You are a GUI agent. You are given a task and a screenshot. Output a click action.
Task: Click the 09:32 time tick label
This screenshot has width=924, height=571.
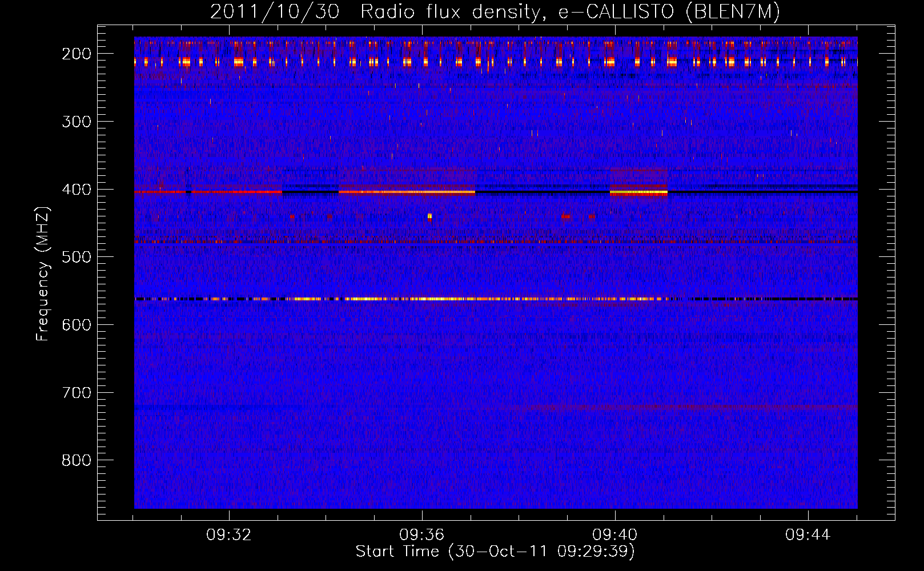[229, 535]
